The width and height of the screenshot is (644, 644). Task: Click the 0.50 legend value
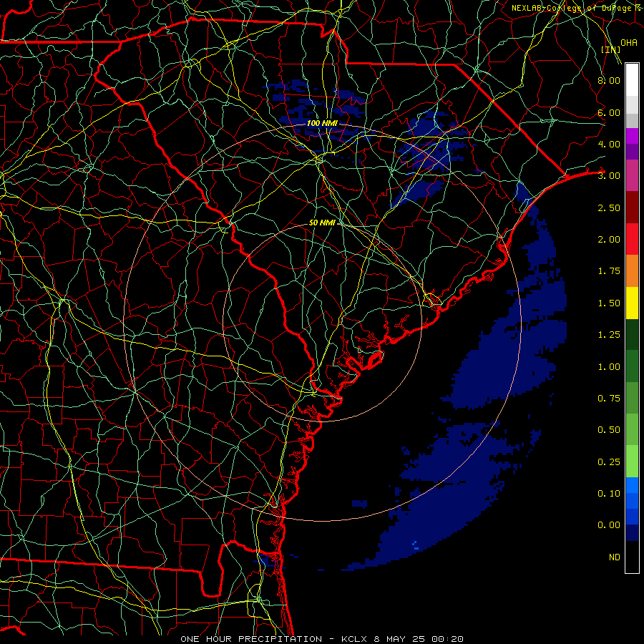(609, 430)
